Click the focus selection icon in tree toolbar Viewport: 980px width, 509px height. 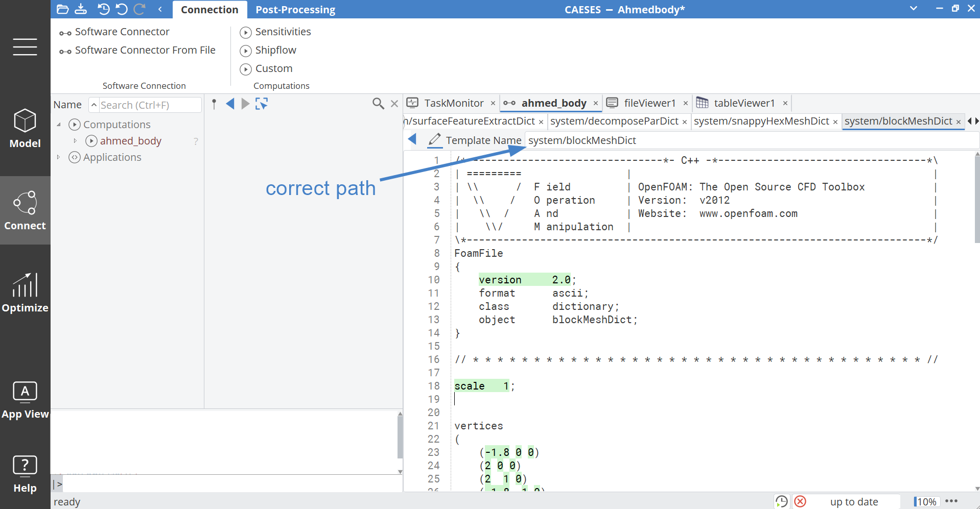262,104
